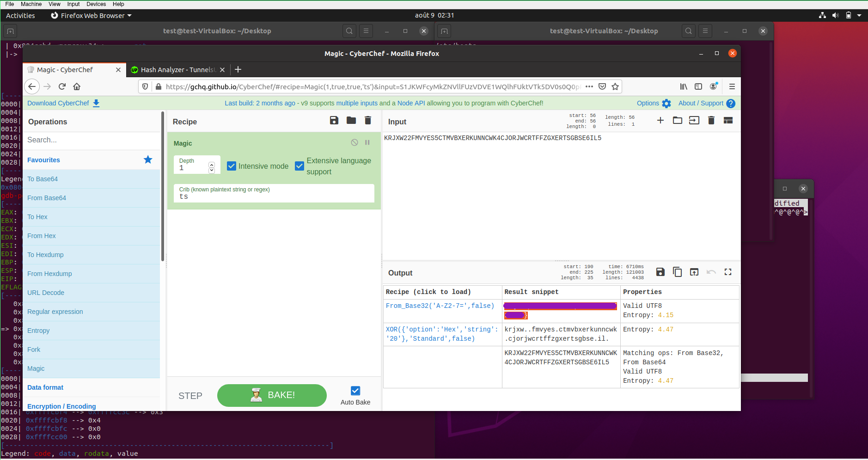Add a new input tab

[x=660, y=121]
